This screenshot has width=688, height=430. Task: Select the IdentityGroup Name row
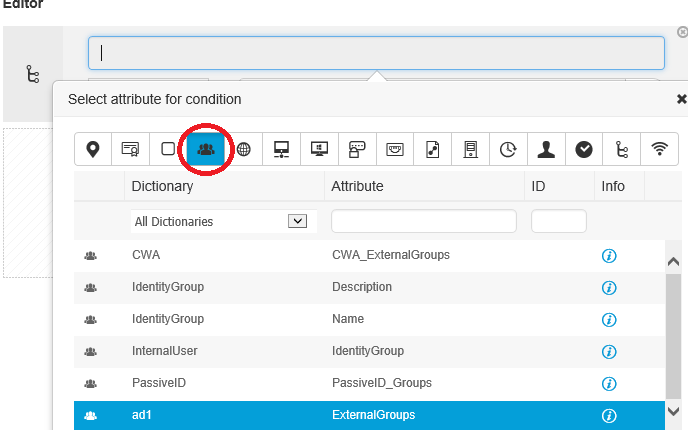click(369, 319)
